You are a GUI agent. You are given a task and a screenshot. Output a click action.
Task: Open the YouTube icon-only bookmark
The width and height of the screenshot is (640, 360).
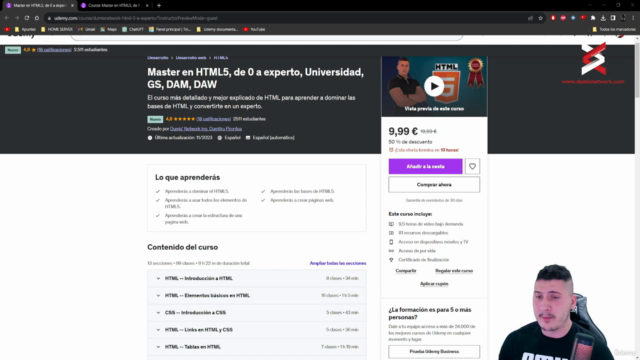pos(7,29)
